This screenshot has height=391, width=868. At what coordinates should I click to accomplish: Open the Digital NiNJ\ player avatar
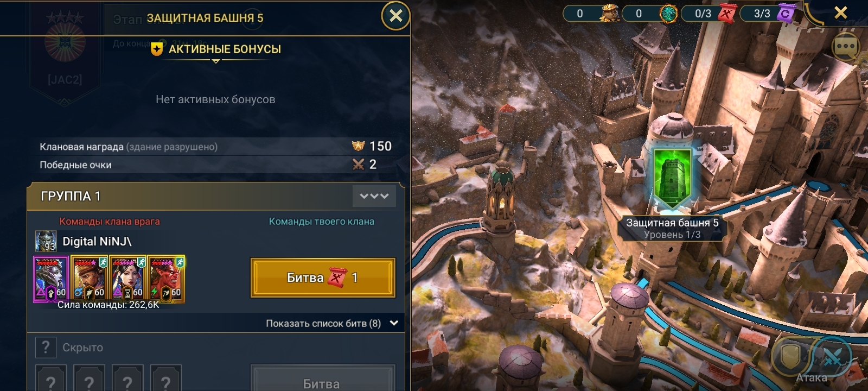tap(46, 241)
